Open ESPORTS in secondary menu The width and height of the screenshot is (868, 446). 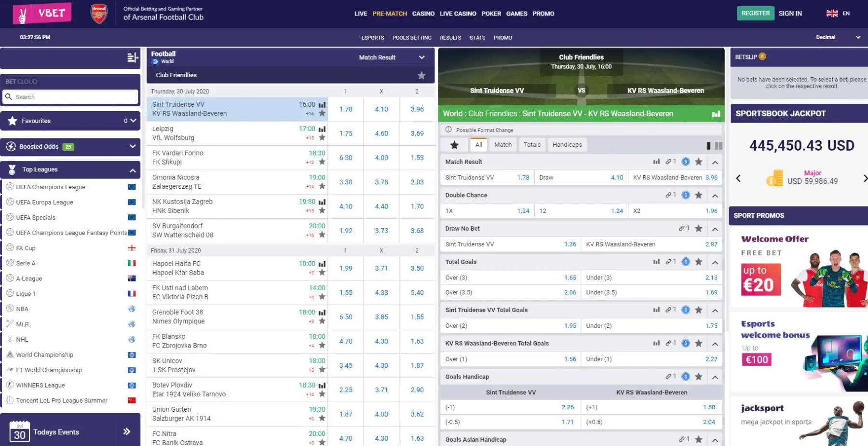(x=373, y=38)
